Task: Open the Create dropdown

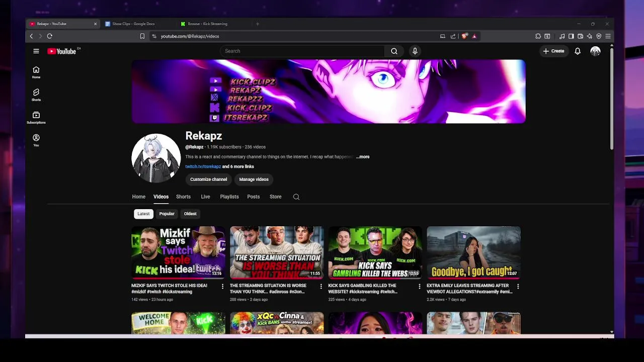Action: tap(553, 51)
